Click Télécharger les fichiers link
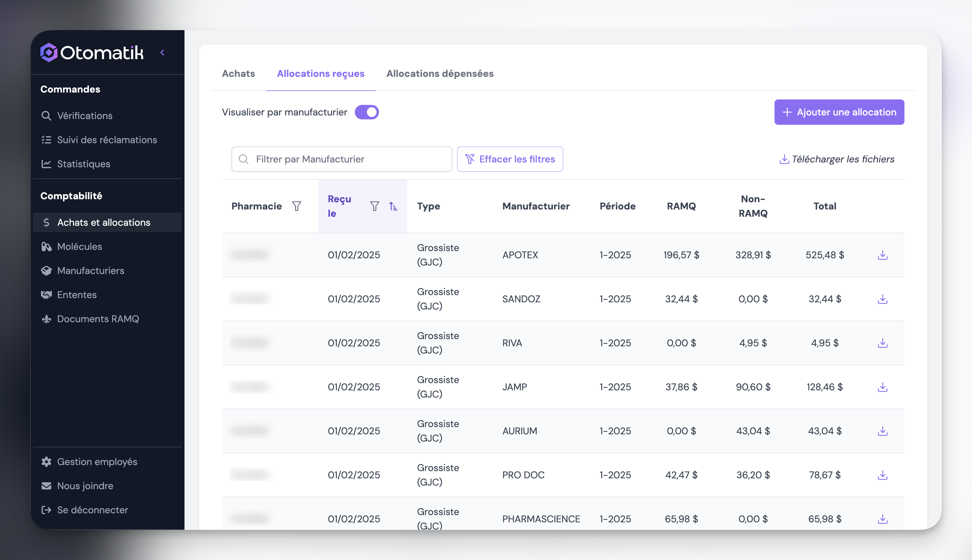 coord(837,159)
